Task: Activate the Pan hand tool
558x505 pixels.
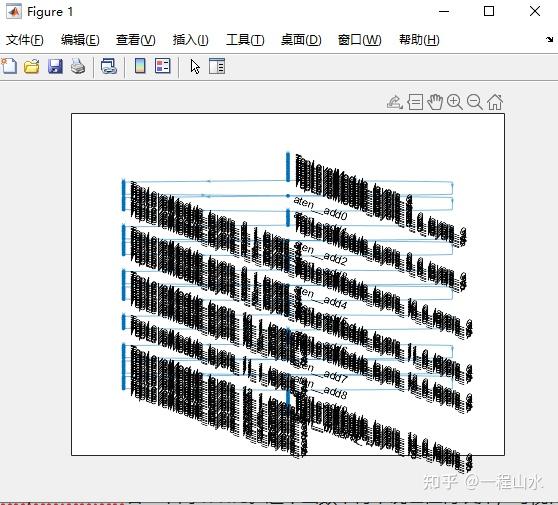Action: click(435, 102)
